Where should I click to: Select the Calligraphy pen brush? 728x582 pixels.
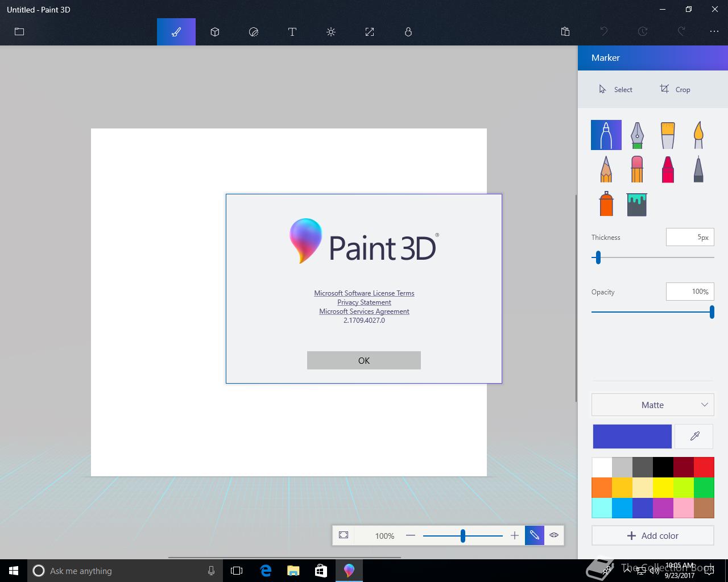pos(637,135)
